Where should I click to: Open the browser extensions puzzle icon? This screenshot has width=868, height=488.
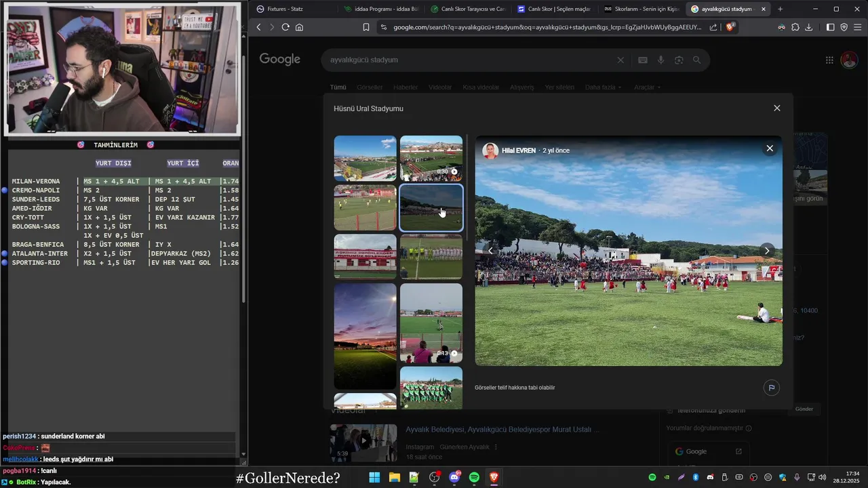(795, 27)
